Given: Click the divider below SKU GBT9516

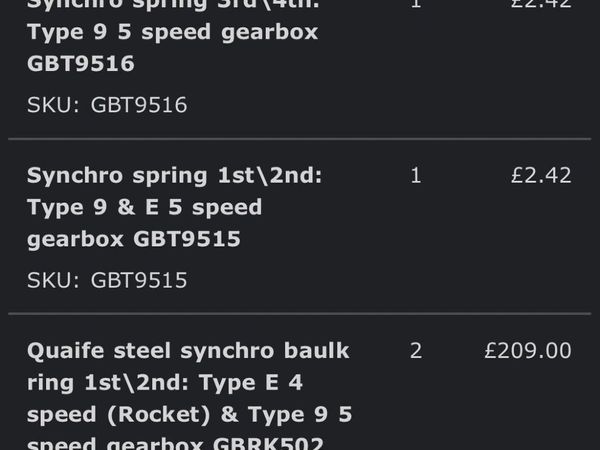Looking at the screenshot, I should (300, 138).
